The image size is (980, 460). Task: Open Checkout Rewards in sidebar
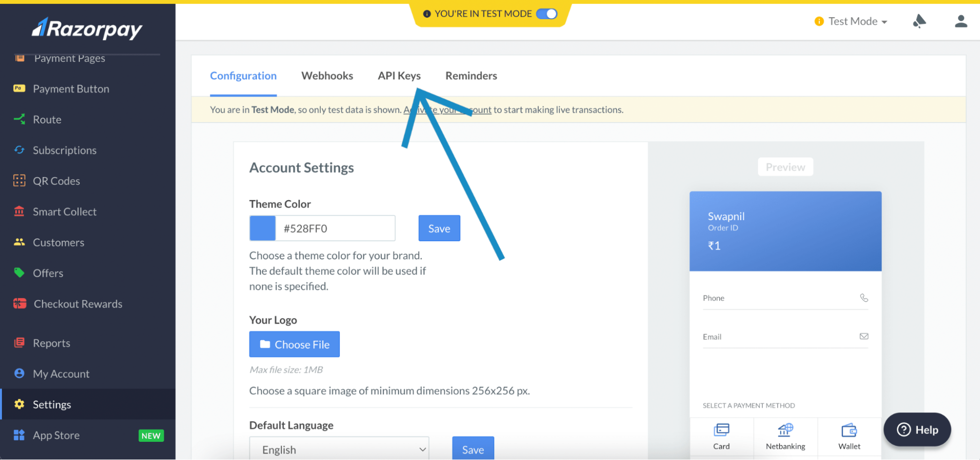[78, 304]
